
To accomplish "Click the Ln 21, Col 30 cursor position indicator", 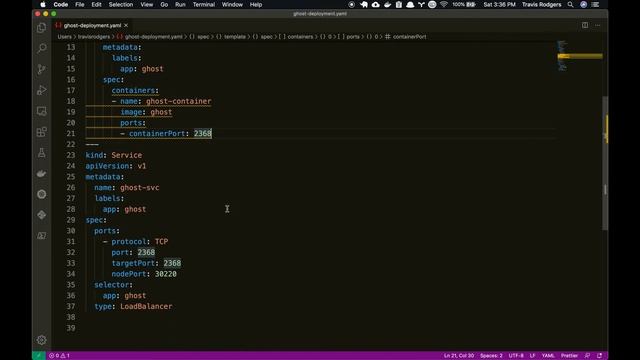I will (459, 356).
